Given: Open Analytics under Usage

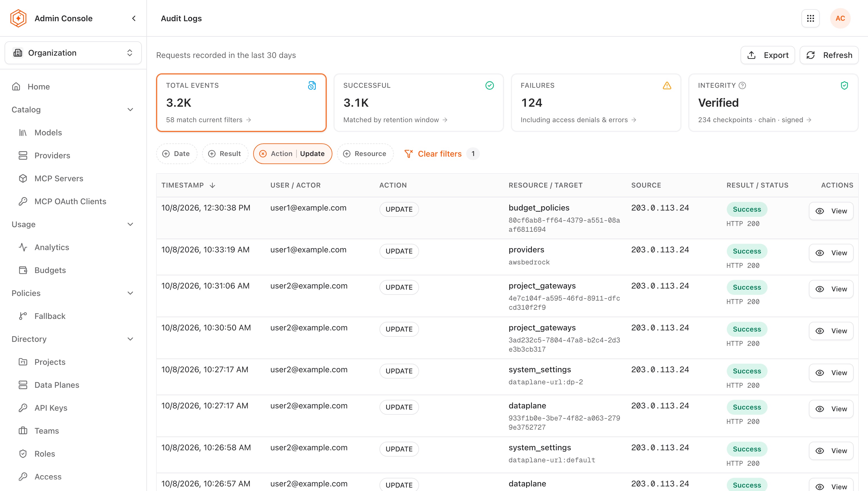Looking at the screenshot, I should [73, 247].
